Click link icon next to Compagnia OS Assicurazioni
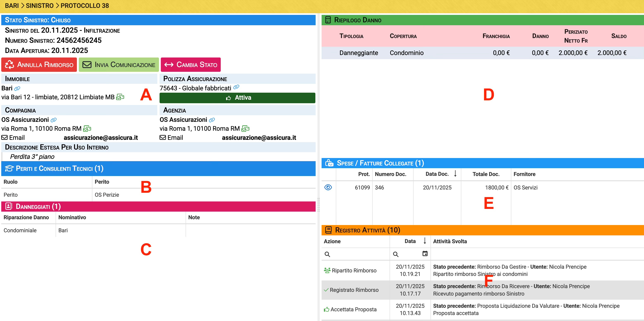This screenshot has width=644, height=321. click(54, 120)
